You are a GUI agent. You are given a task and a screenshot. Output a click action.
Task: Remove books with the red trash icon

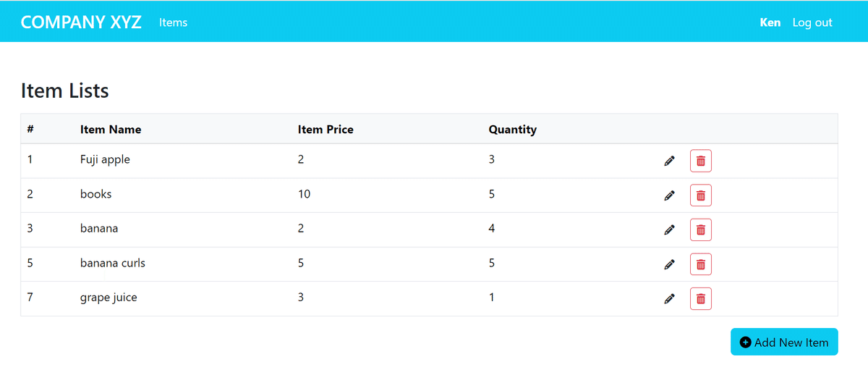[x=701, y=195]
